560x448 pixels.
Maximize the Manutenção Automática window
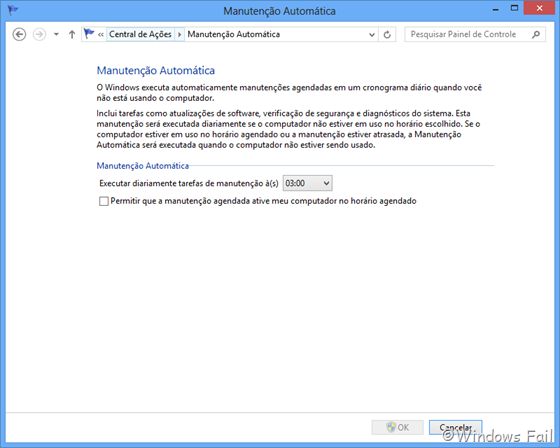pyautogui.click(x=514, y=9)
